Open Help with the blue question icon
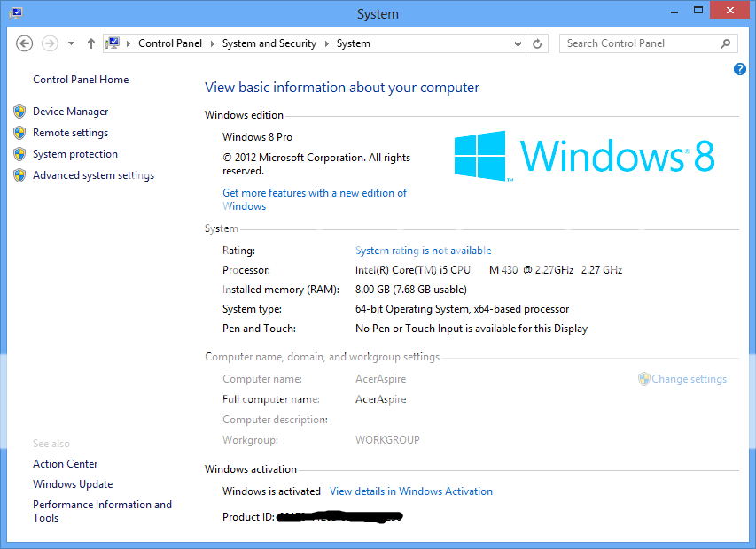756x549 pixels. [x=740, y=69]
